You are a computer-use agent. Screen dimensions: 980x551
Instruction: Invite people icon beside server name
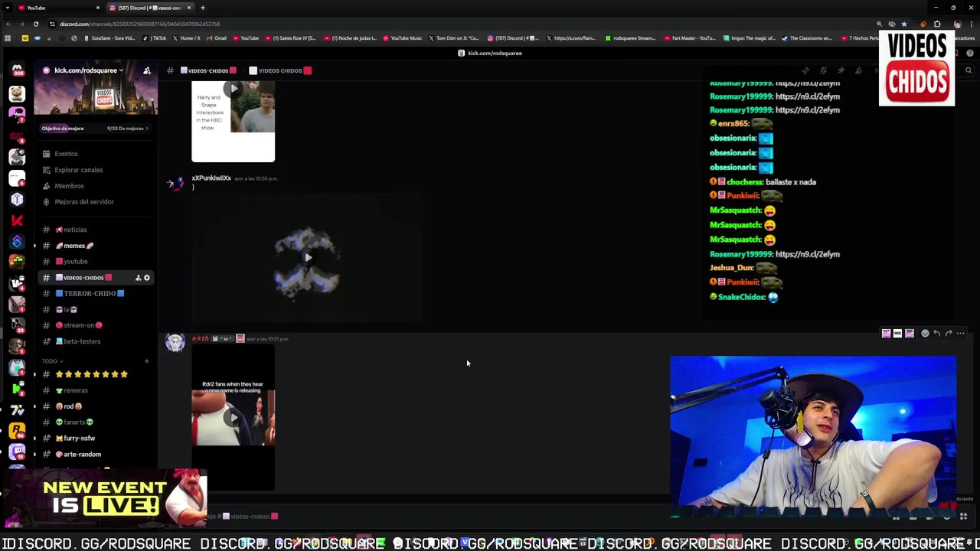(147, 70)
